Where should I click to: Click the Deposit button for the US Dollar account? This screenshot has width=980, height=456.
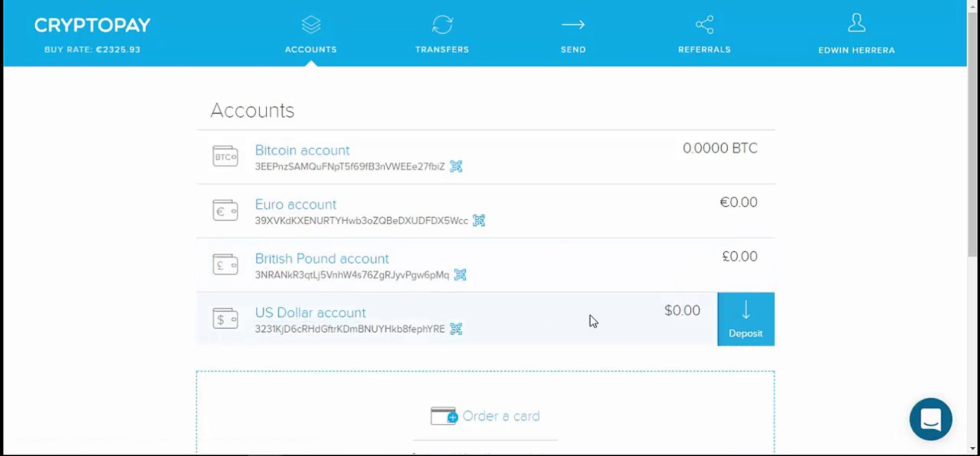click(x=745, y=319)
